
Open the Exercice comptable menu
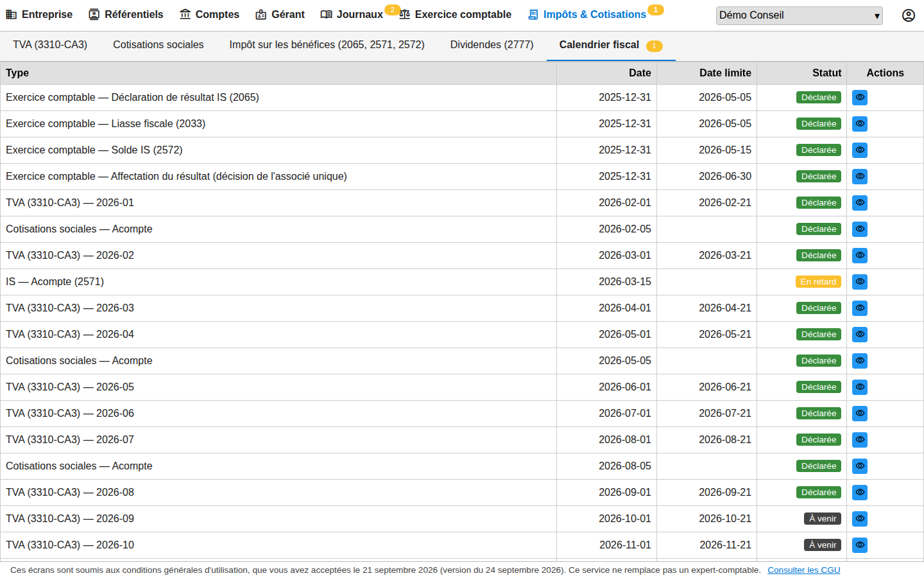(x=455, y=15)
